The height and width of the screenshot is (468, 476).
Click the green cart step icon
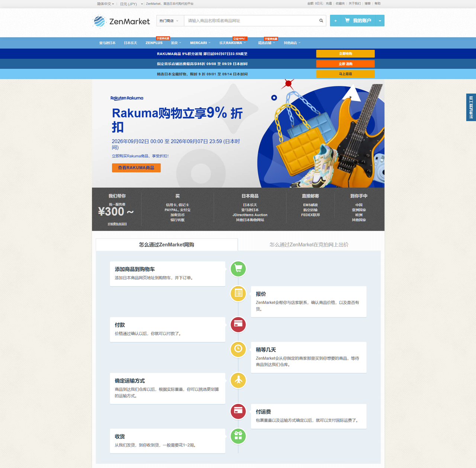point(238,269)
